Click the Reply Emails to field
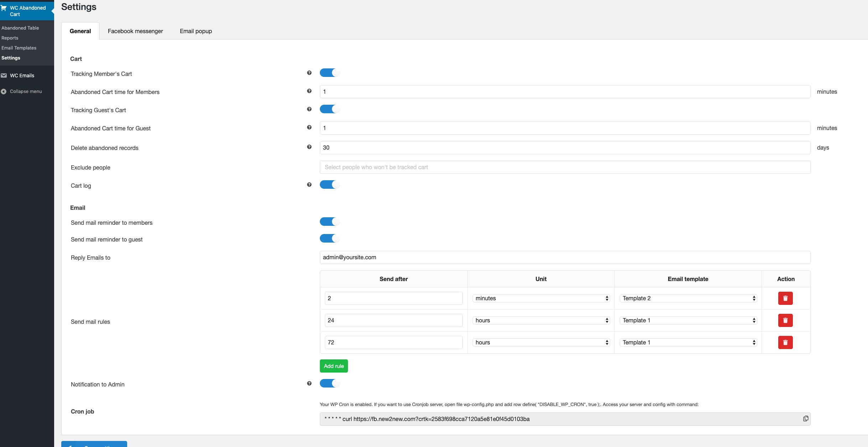This screenshot has height=447, width=868. click(565, 258)
